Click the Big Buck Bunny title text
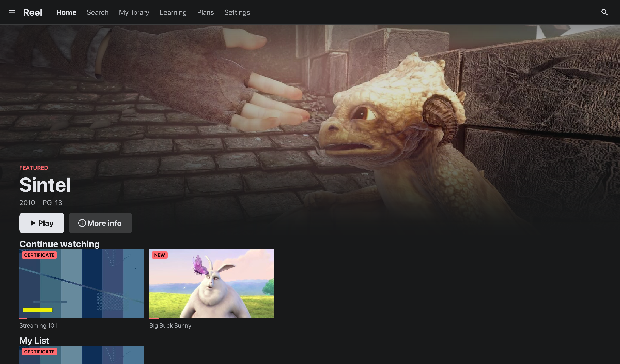620x364 pixels. click(170, 326)
